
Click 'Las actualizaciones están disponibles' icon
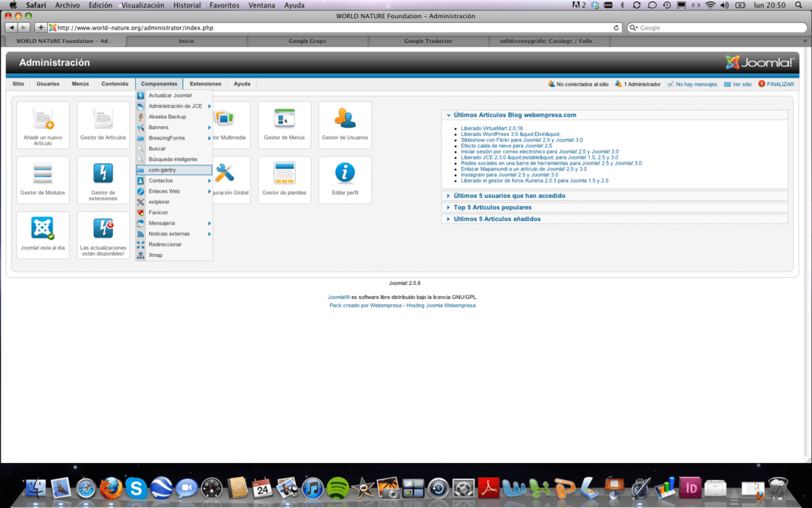[103, 235]
